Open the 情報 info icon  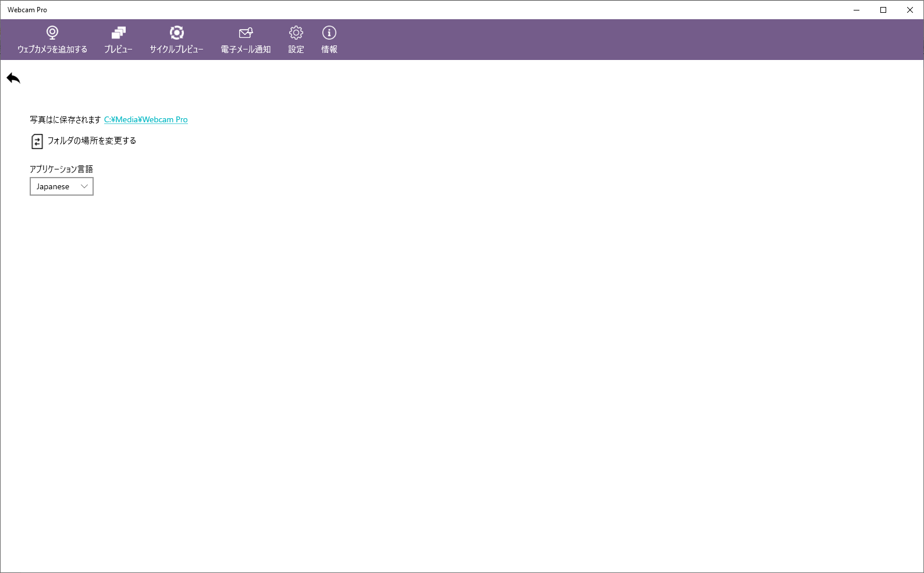329,33
